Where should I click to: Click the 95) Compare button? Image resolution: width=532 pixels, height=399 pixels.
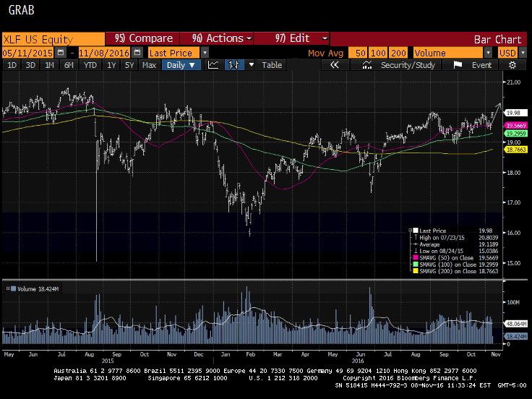point(142,38)
